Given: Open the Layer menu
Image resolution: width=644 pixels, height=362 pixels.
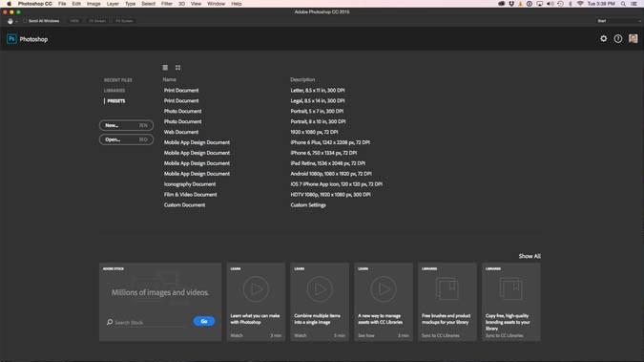Looking at the screenshot, I should (113, 4).
